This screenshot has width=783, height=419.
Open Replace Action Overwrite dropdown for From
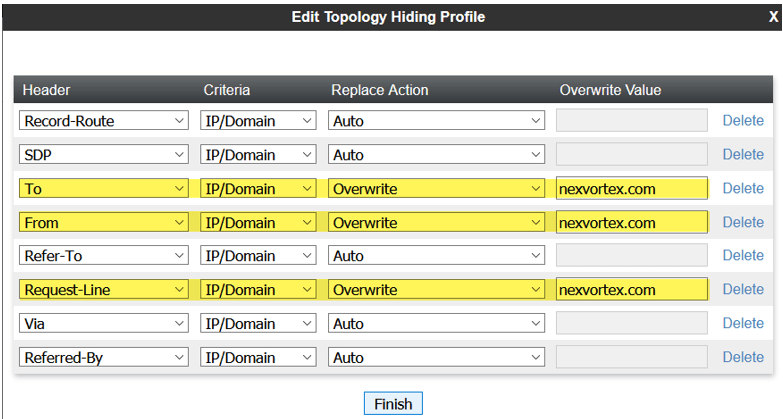pos(436,222)
